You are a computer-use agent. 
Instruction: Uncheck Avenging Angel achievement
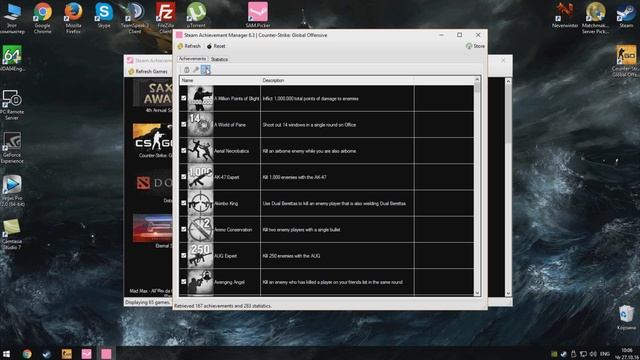(x=184, y=282)
